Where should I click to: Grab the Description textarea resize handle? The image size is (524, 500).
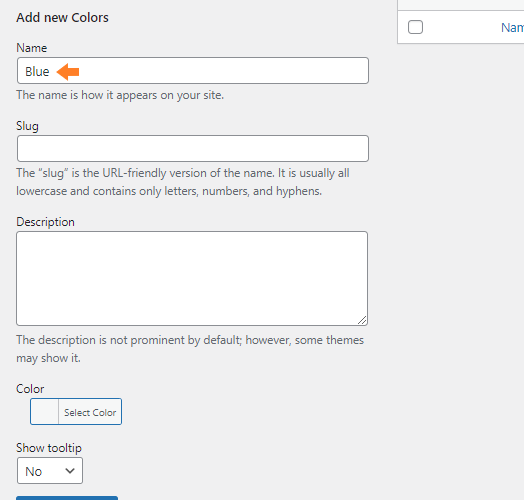[x=362, y=320]
